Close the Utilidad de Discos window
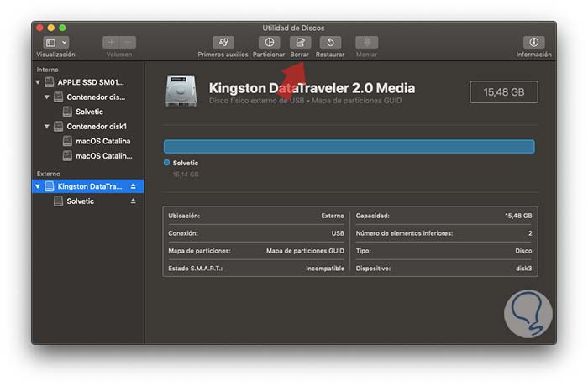The width and height of the screenshot is (588, 386). 39,28
